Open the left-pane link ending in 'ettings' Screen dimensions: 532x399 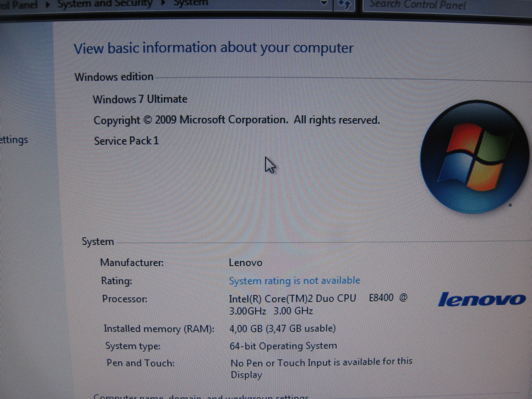14,140
